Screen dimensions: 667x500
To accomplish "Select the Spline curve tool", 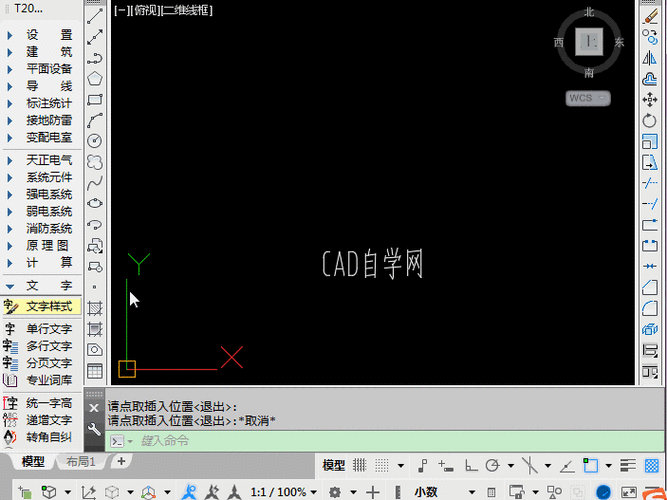I will click(x=95, y=183).
